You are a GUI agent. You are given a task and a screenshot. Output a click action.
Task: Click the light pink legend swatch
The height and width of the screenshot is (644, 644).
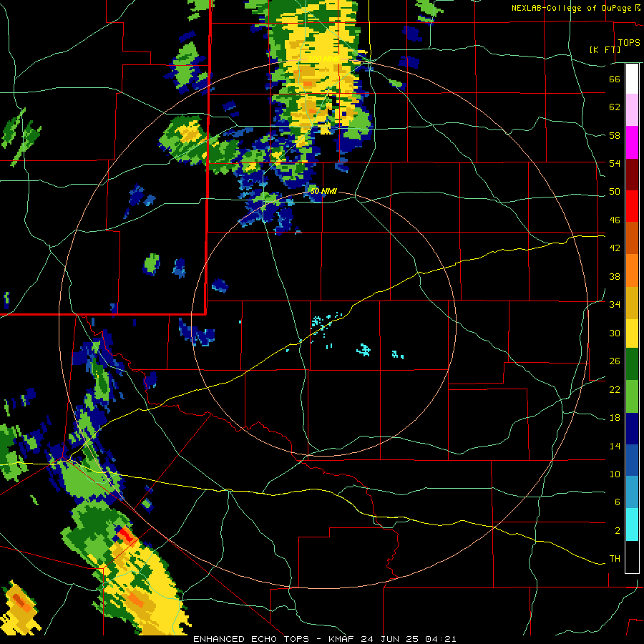632,110
